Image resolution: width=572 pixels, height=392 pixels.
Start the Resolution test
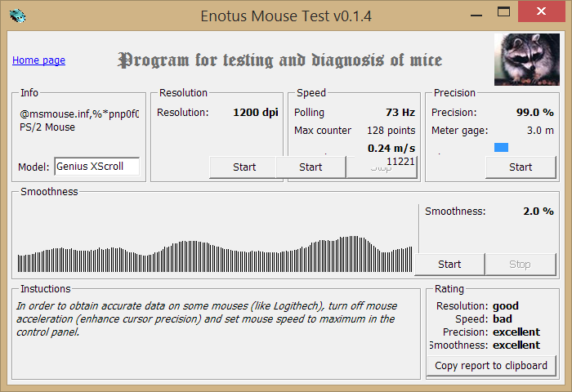pos(244,167)
